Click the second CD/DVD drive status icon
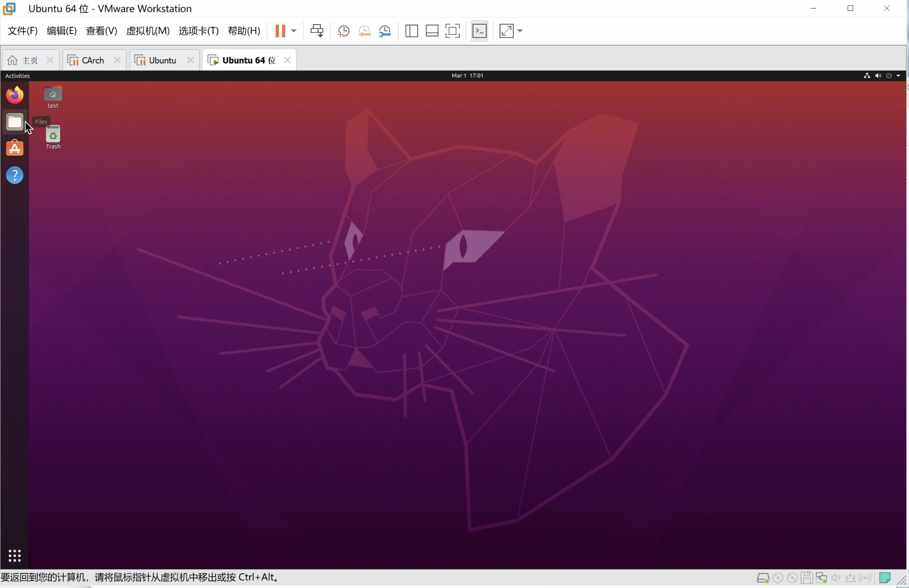 point(792,578)
